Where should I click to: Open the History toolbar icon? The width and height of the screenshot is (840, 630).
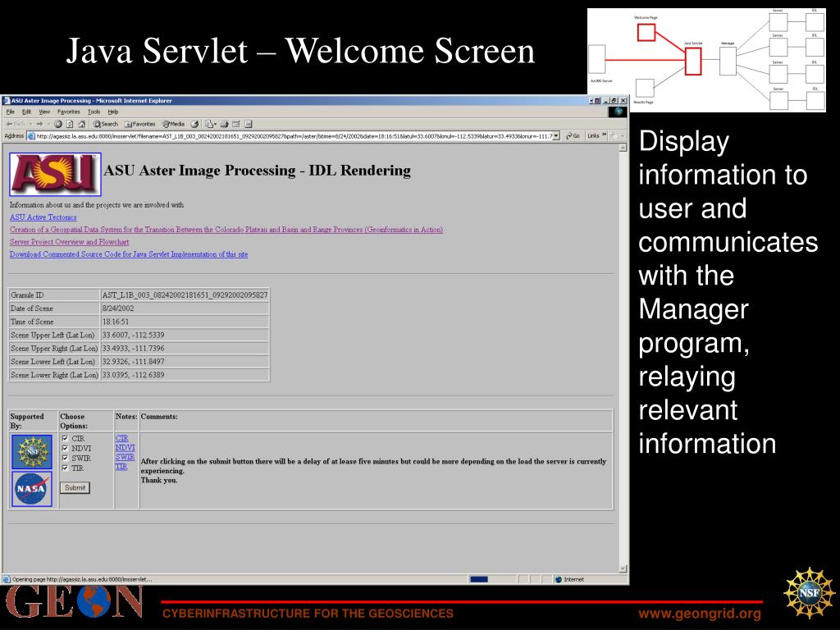194,124
